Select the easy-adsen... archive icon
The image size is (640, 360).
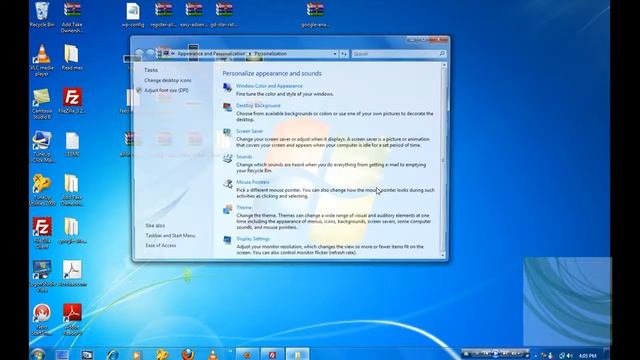tap(194, 14)
